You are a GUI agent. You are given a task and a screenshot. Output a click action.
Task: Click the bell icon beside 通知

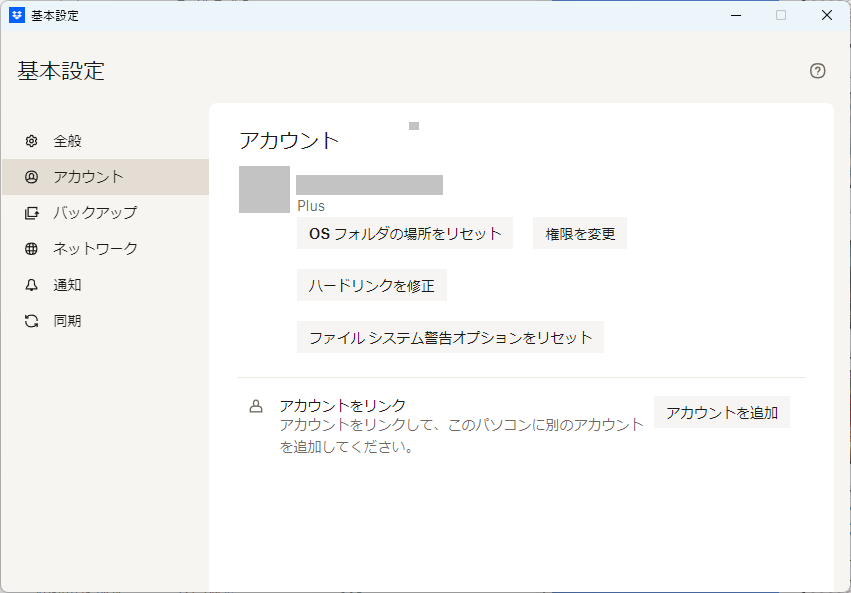[32, 285]
